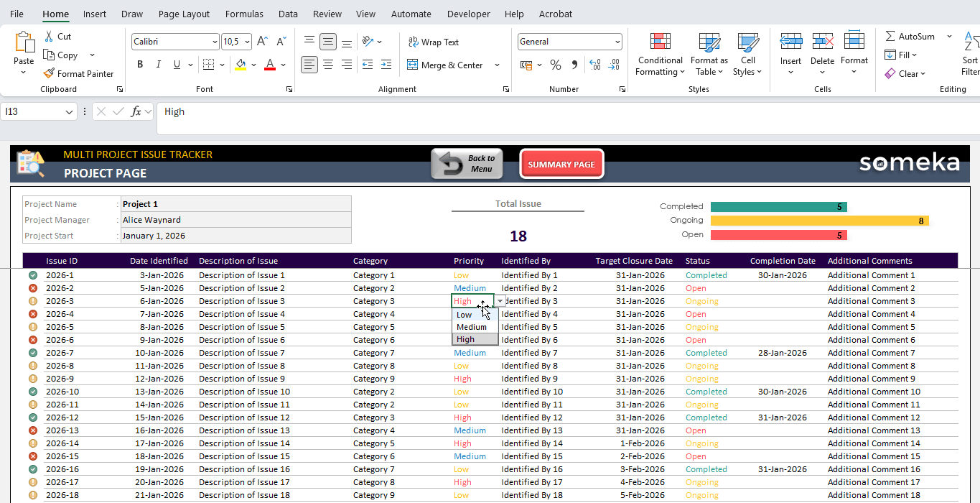Click the Back to Menu button

pos(467,164)
